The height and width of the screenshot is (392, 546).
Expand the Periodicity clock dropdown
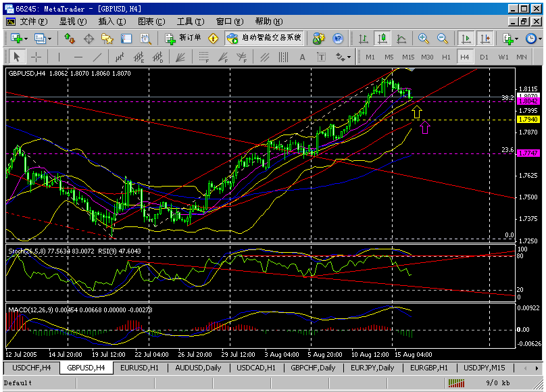[x=539, y=39]
